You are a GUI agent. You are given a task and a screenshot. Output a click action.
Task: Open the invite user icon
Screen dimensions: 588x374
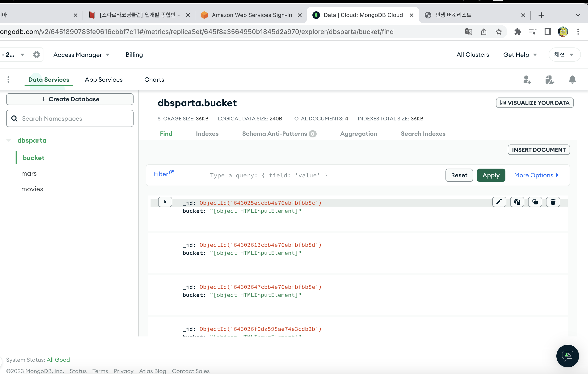527,80
